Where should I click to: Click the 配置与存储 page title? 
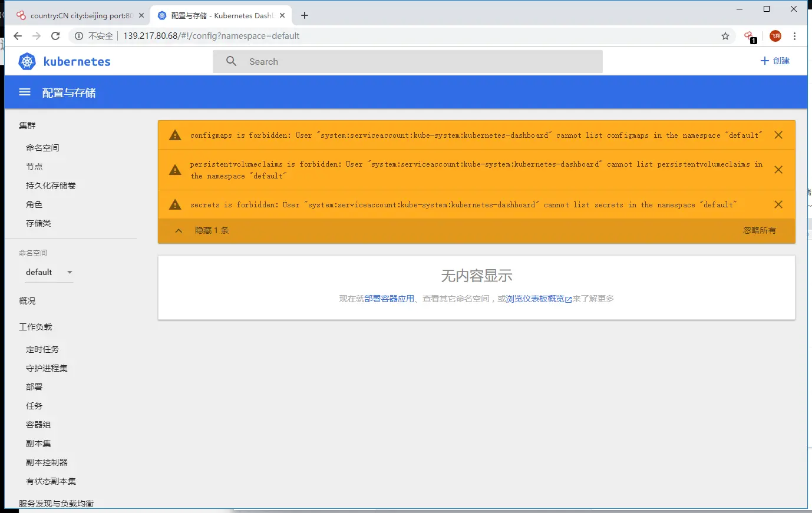69,92
